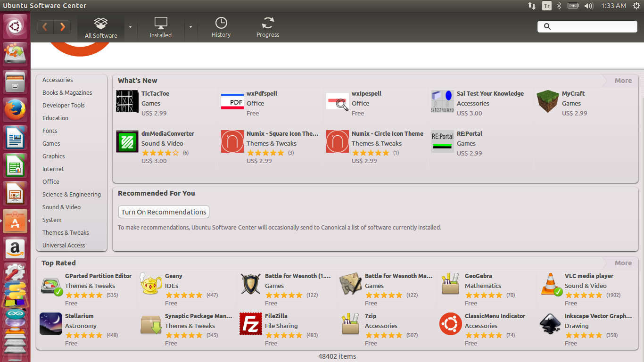Open the RE:Portal game icon
Viewport: 644px width, 362px height.
tap(443, 141)
